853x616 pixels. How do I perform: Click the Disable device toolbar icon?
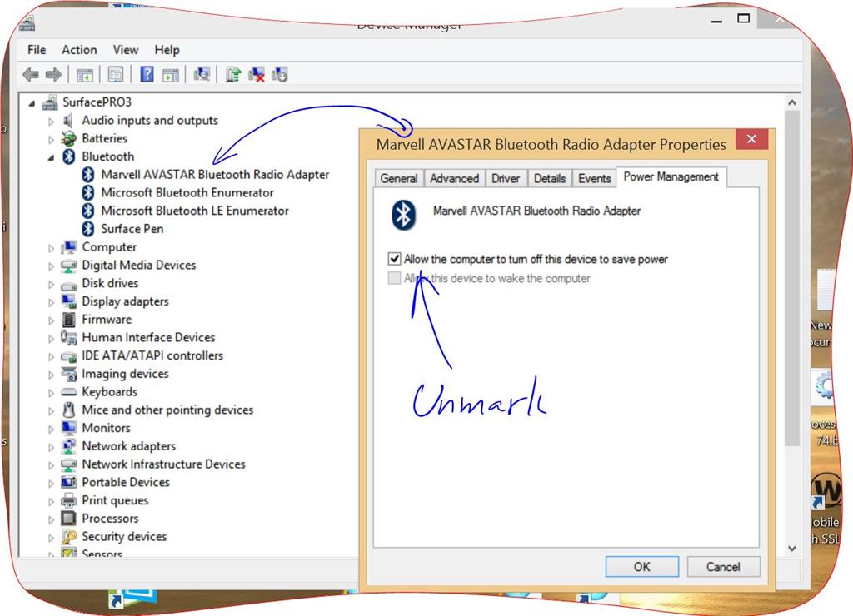[x=280, y=74]
